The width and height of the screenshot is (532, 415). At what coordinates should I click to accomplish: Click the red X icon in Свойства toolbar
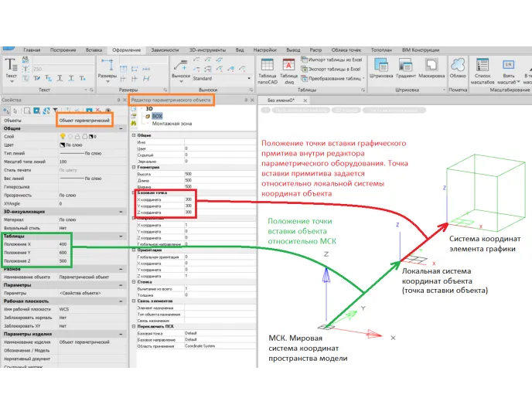[x=98, y=111]
